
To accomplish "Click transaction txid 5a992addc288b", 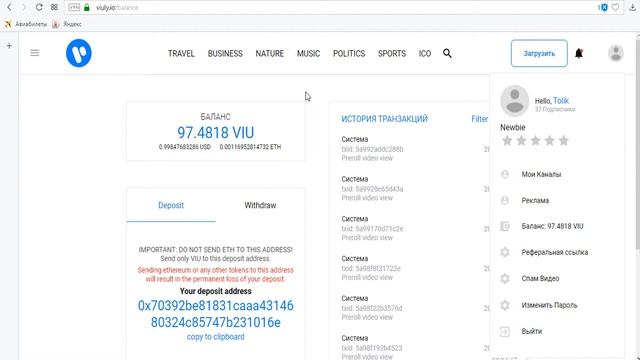I will 372,149.
